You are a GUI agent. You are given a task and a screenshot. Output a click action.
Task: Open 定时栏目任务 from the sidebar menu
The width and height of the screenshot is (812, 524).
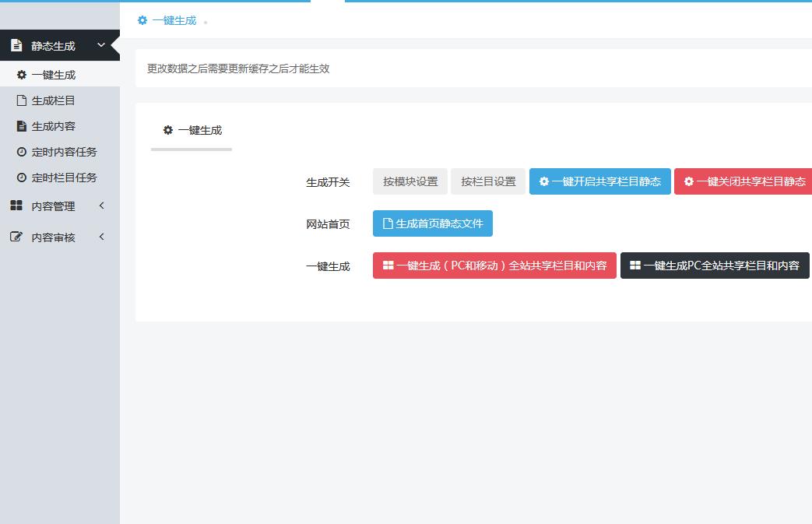tap(64, 178)
